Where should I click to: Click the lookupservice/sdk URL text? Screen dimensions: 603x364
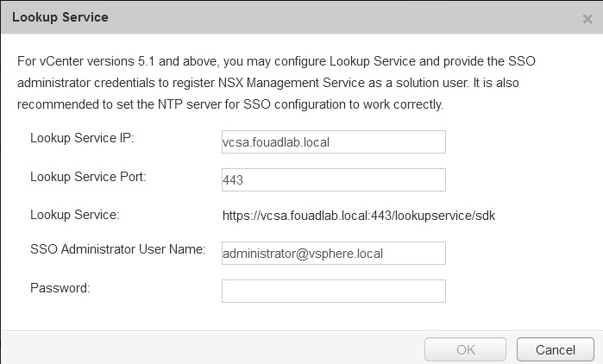[358, 215]
